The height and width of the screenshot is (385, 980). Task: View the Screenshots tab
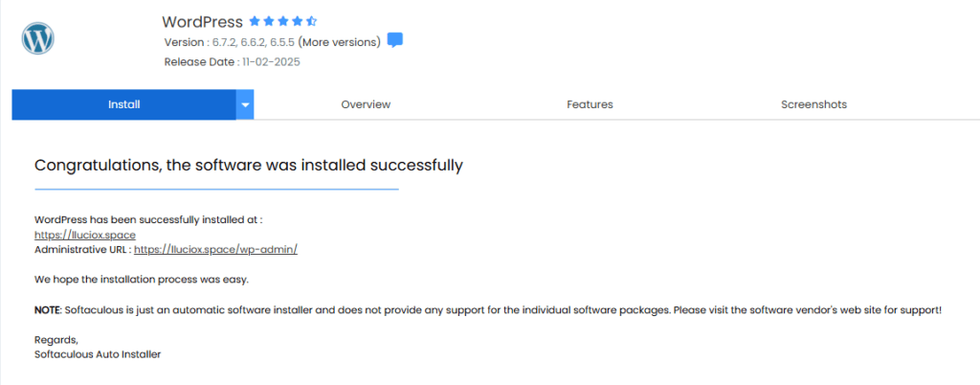813,104
